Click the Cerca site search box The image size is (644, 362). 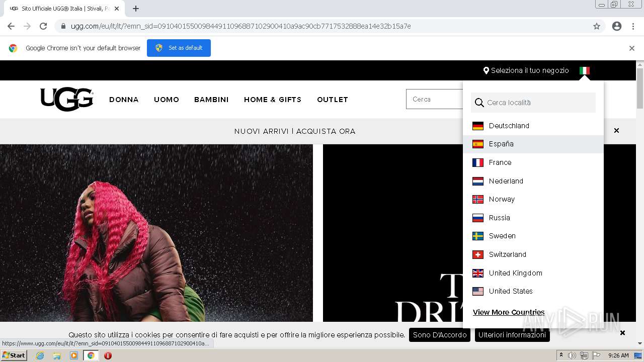[x=435, y=99]
